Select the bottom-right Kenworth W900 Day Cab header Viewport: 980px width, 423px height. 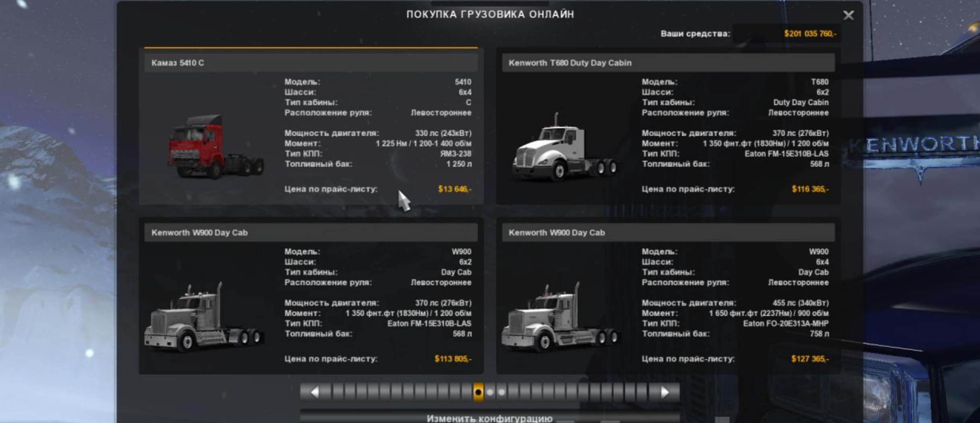click(x=668, y=232)
